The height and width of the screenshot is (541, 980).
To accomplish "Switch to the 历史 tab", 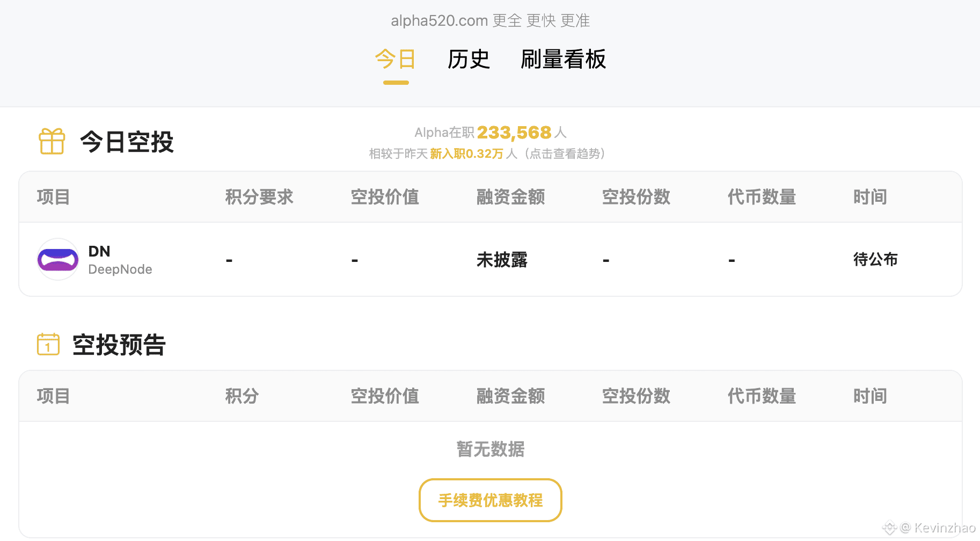I will (x=468, y=60).
